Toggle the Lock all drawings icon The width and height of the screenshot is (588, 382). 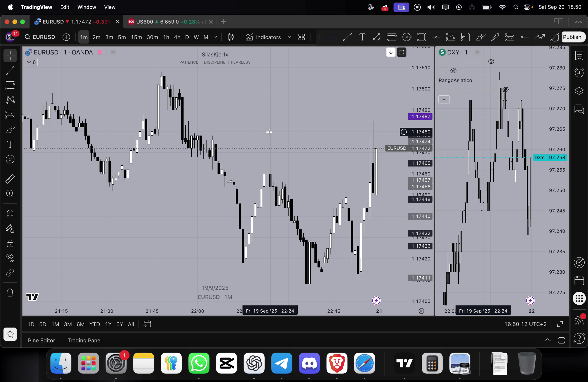pyautogui.click(x=10, y=243)
